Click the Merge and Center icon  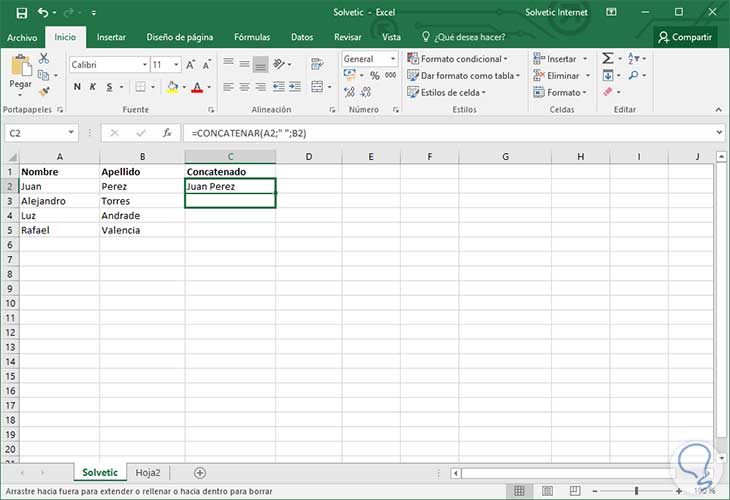point(317,87)
